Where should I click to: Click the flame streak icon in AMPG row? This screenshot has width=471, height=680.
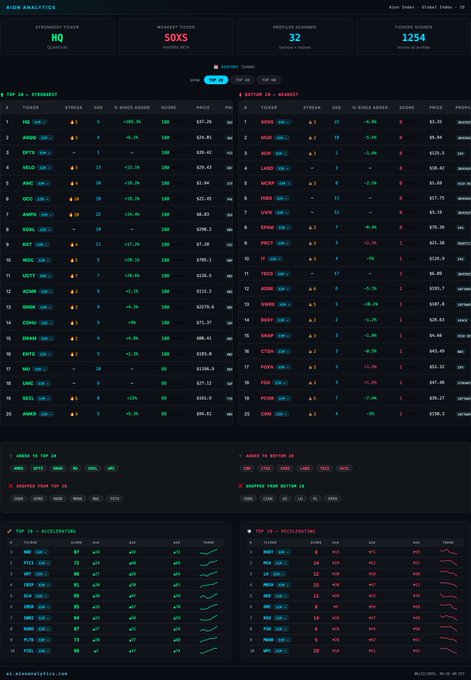pyautogui.click(x=71, y=215)
